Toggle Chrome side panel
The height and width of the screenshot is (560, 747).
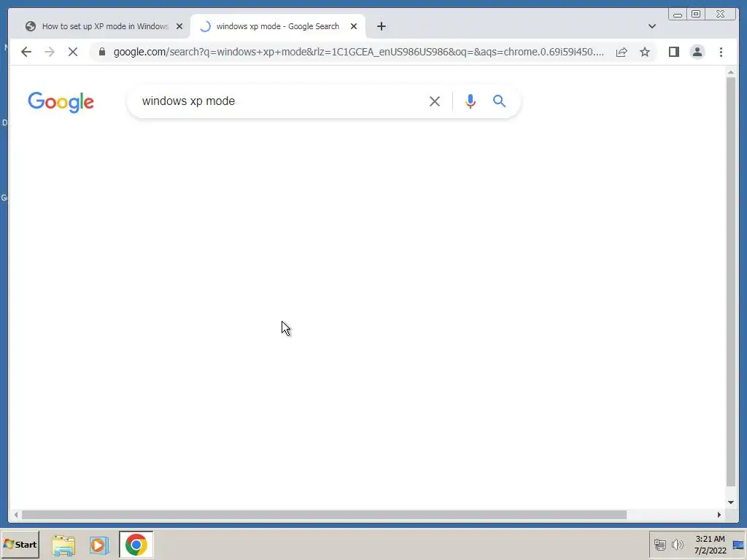(x=673, y=52)
